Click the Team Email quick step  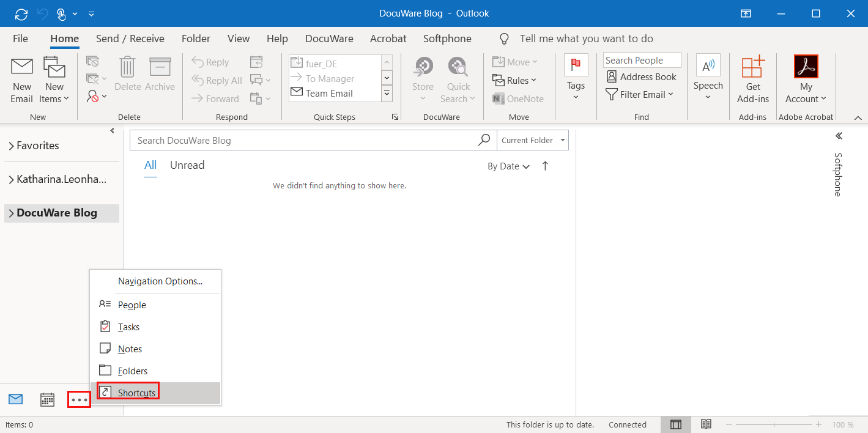[x=328, y=94]
